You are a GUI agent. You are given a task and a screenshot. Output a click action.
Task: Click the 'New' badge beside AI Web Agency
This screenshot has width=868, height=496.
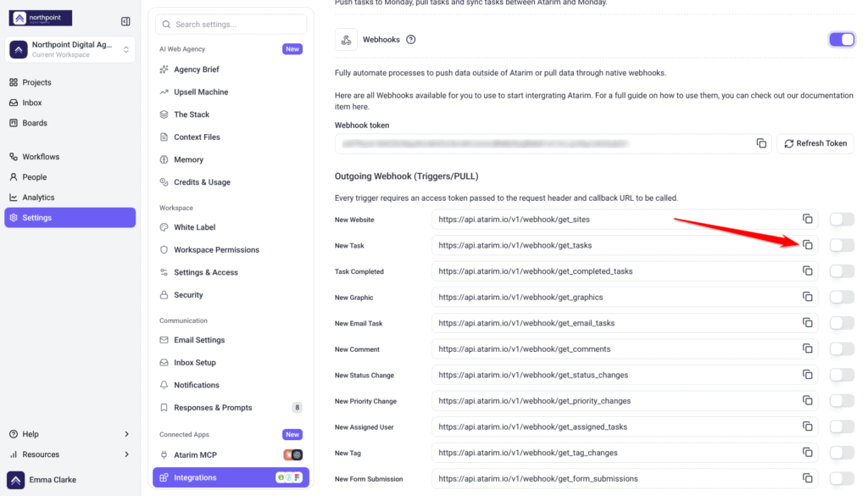(x=292, y=48)
